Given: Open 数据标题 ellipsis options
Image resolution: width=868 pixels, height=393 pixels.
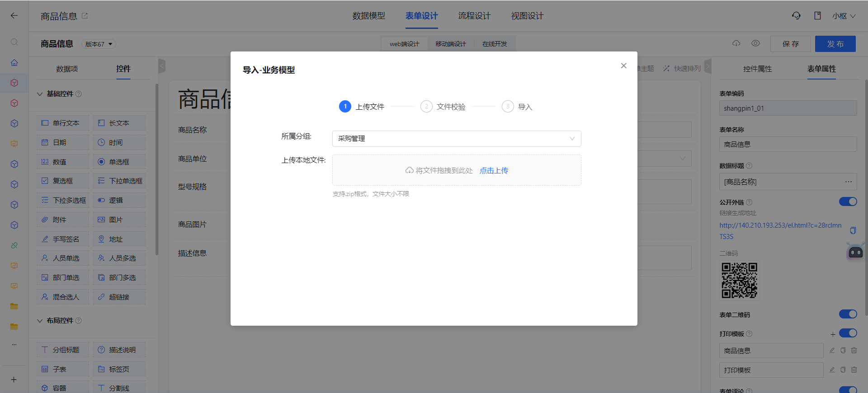Looking at the screenshot, I should pyautogui.click(x=848, y=182).
